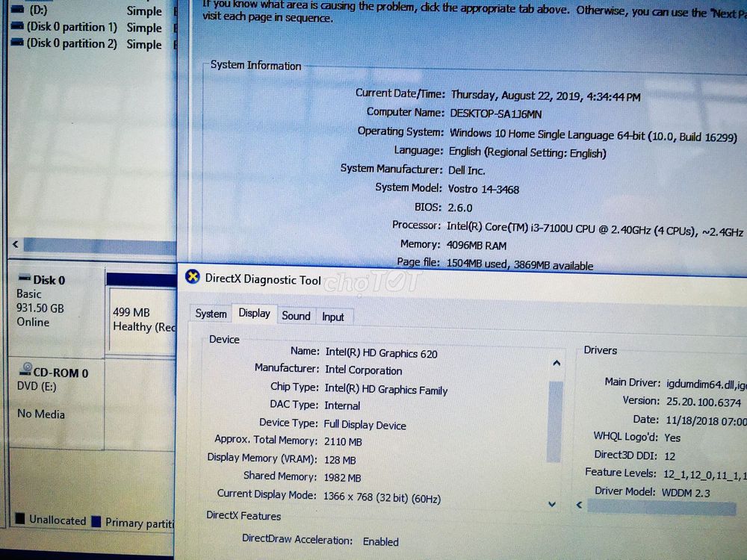
Task: Click the Language English regional setting value
Action: [527, 152]
